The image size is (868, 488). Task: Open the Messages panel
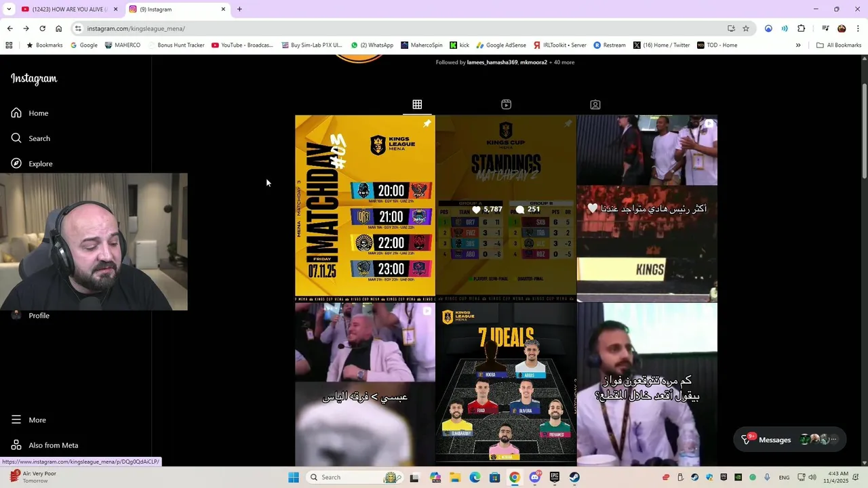point(789,440)
